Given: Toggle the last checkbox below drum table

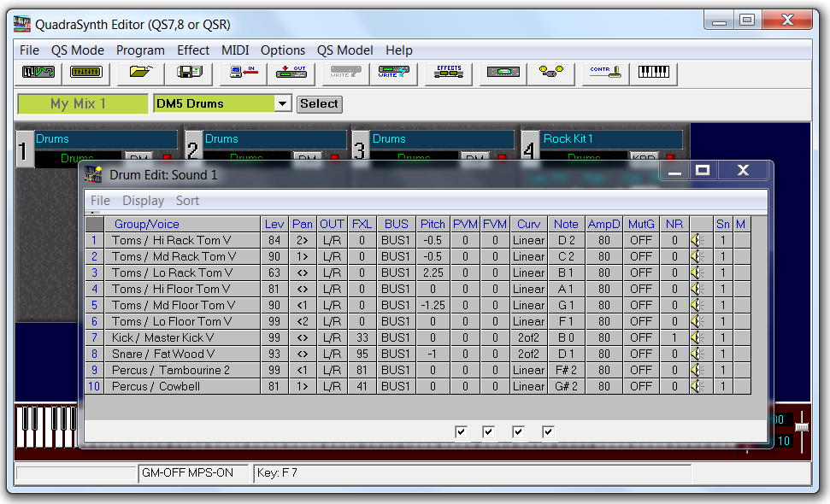Looking at the screenshot, I should tap(548, 432).
